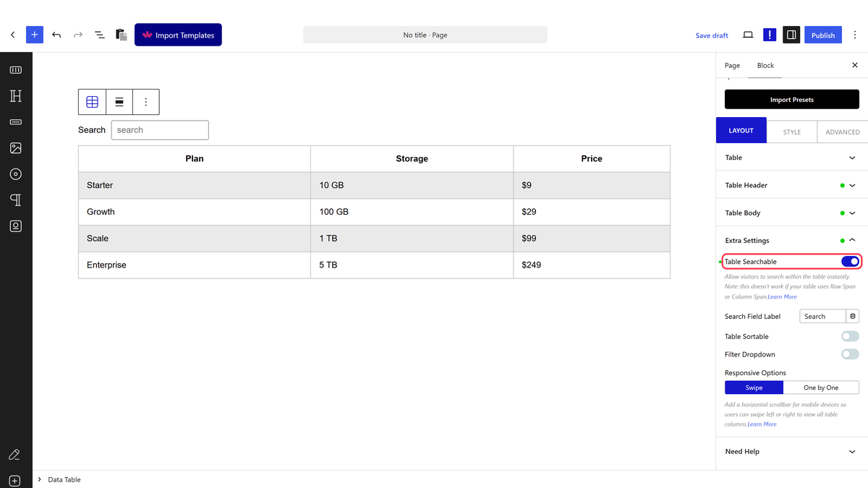Image resolution: width=868 pixels, height=488 pixels.
Task: Open the ADVANCED tab
Action: [x=843, y=131]
